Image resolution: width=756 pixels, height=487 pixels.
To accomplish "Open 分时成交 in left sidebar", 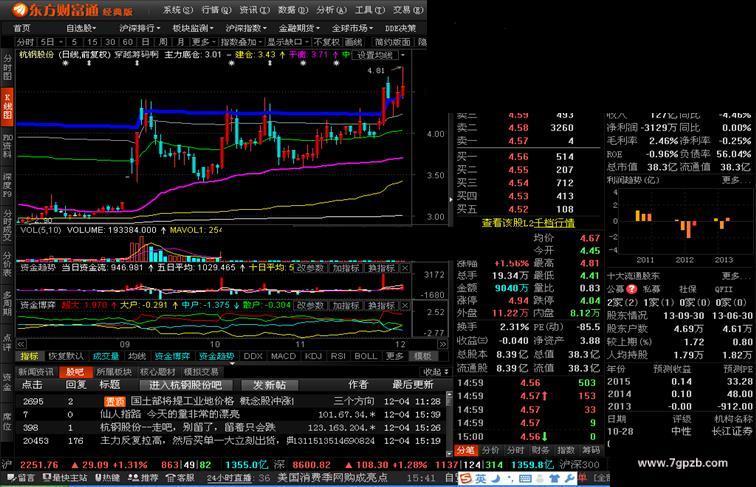I will [7, 225].
